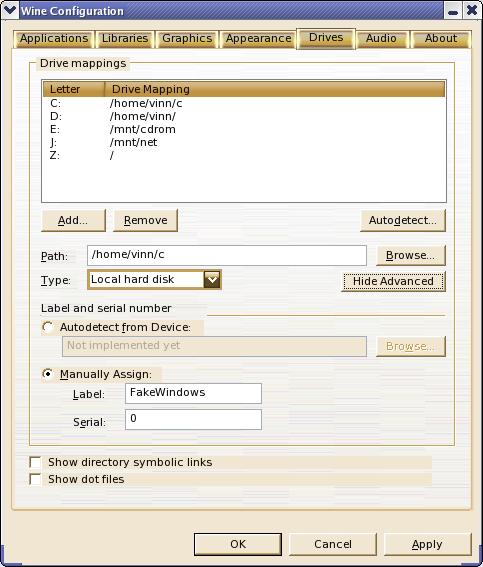Go to the Libraries tab
This screenshot has width=483, height=567.
pyautogui.click(x=125, y=39)
